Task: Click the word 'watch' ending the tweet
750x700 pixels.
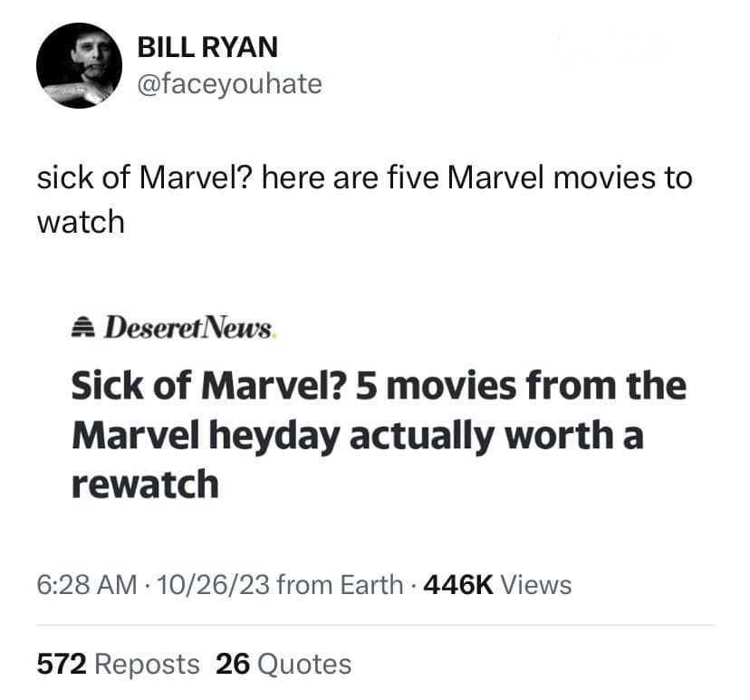Action: point(80,222)
